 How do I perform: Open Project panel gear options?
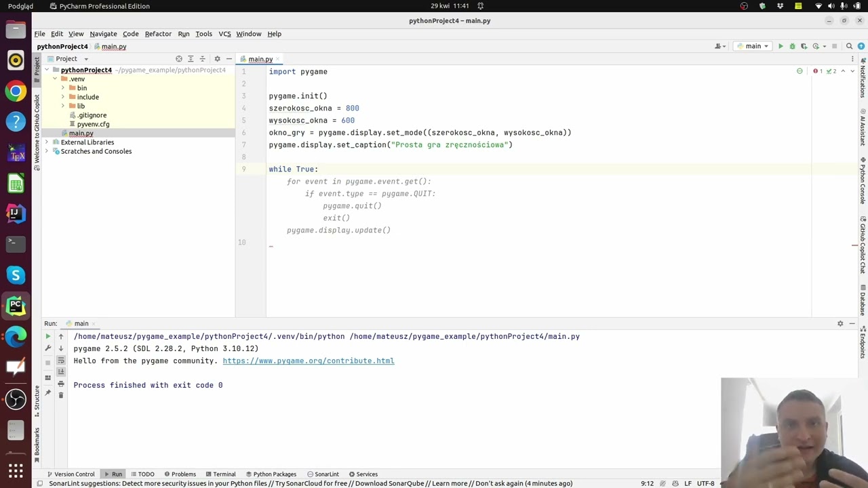217,58
